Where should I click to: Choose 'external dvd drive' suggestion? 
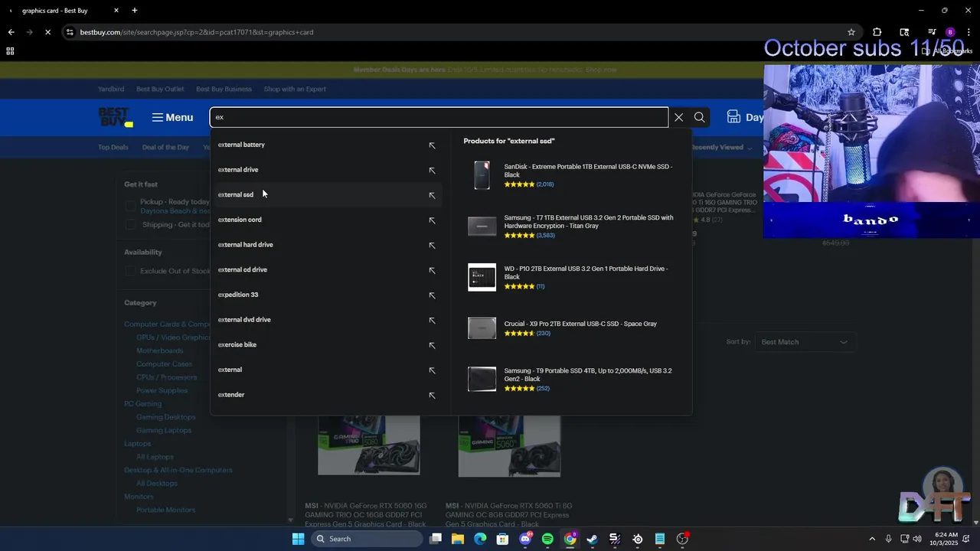coord(244,320)
